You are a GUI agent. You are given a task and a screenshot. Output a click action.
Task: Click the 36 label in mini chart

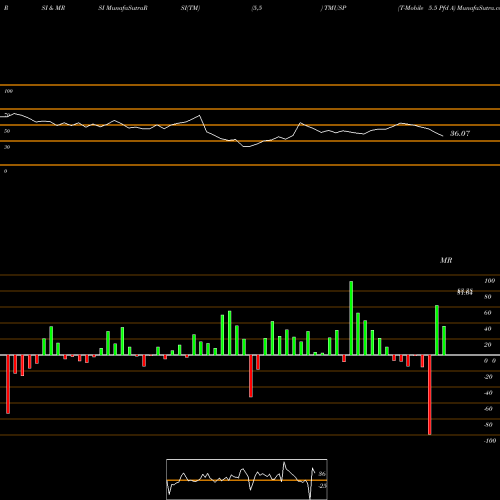tap(322, 474)
